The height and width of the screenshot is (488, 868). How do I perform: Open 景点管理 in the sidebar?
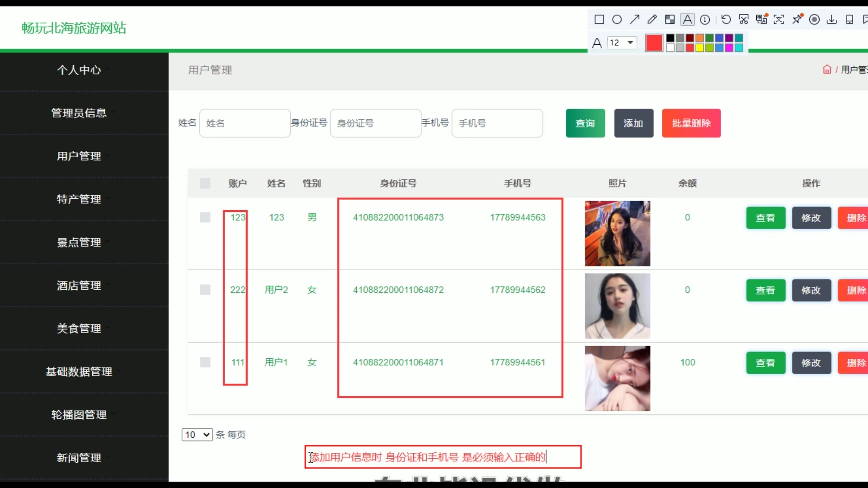point(79,242)
